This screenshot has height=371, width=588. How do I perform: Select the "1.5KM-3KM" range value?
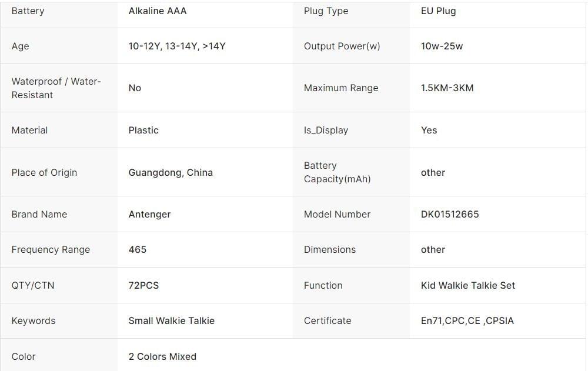pos(447,88)
